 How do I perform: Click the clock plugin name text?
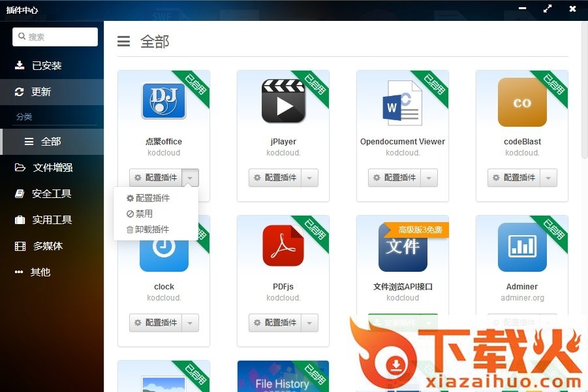pos(164,287)
